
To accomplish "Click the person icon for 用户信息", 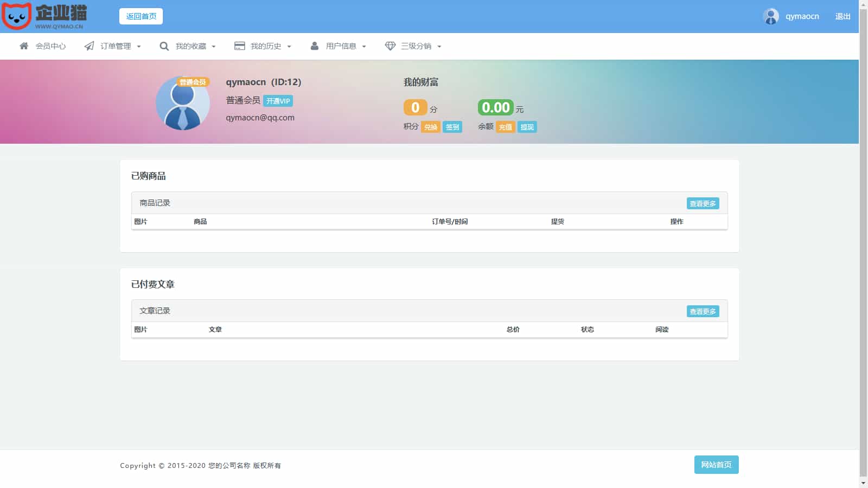I will click(x=315, y=46).
